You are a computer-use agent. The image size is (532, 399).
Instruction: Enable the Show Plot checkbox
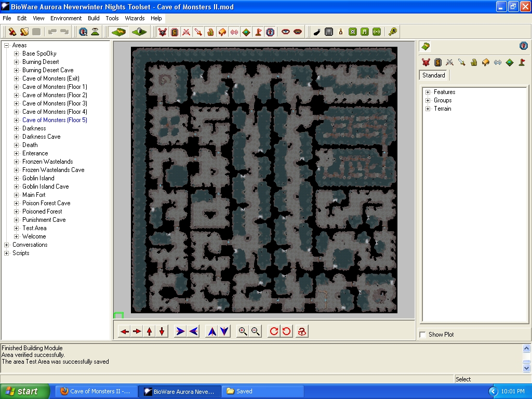click(423, 335)
